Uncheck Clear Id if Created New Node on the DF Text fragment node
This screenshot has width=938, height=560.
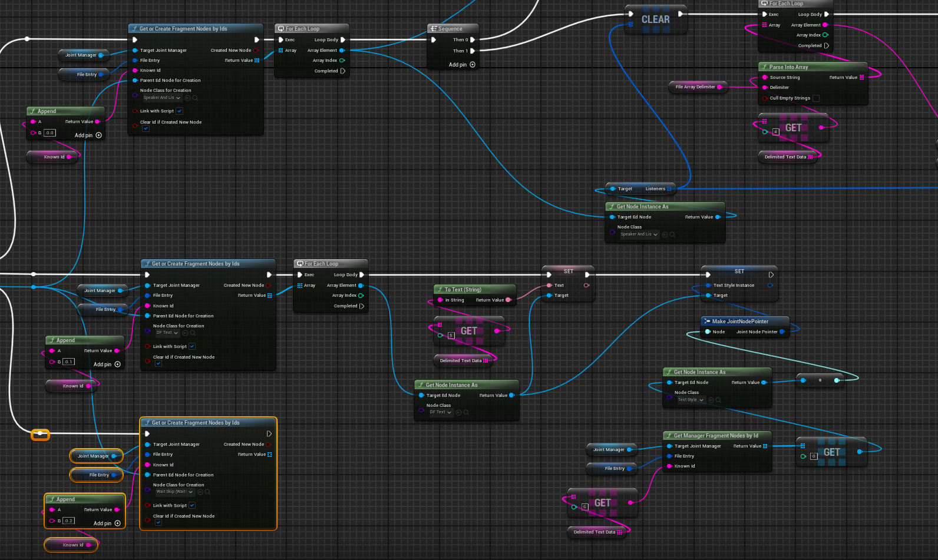coord(158,363)
